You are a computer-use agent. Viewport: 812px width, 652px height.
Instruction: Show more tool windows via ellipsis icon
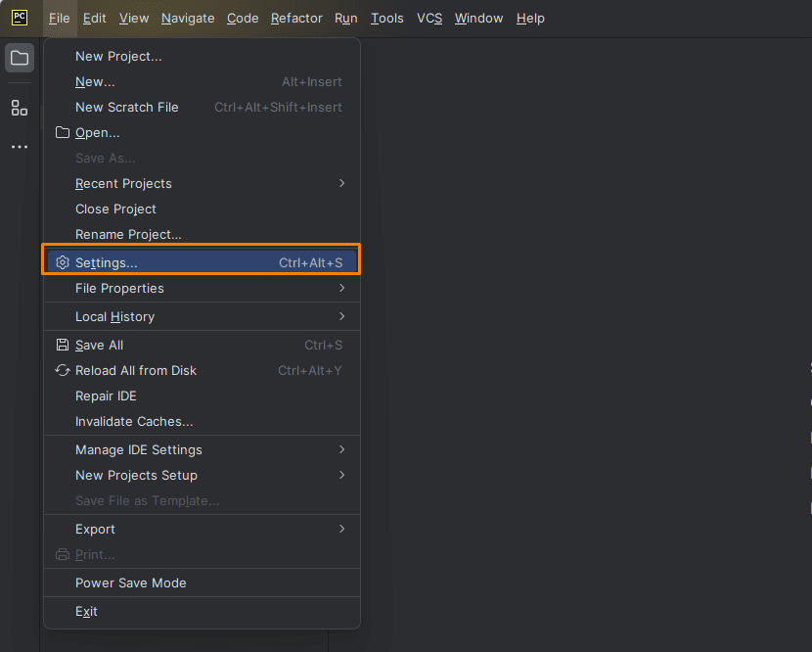pos(20,147)
